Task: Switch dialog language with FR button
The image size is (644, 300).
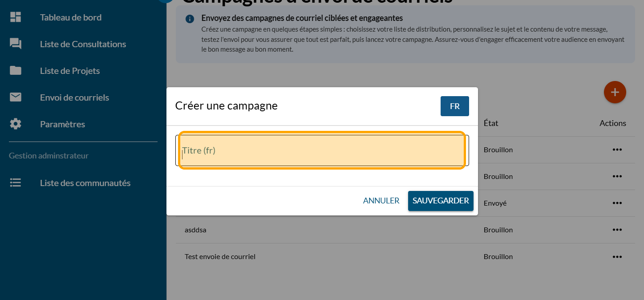Action: pos(454,106)
